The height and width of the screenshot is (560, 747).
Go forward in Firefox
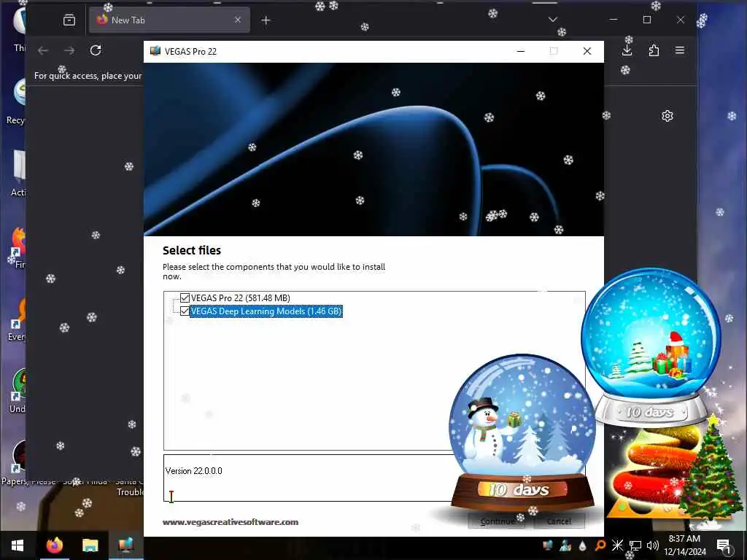(x=69, y=50)
